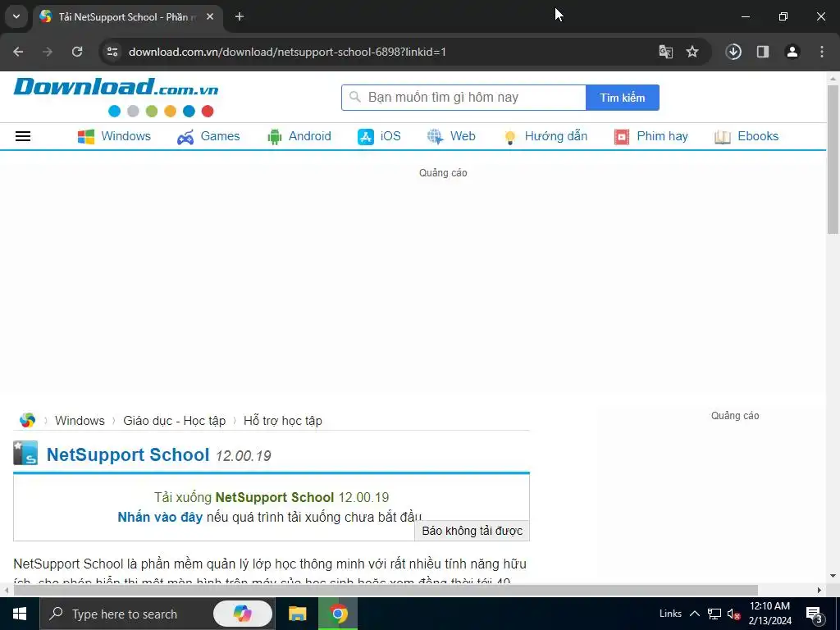Open the Ebooks category
840x630 pixels.
[746, 136]
